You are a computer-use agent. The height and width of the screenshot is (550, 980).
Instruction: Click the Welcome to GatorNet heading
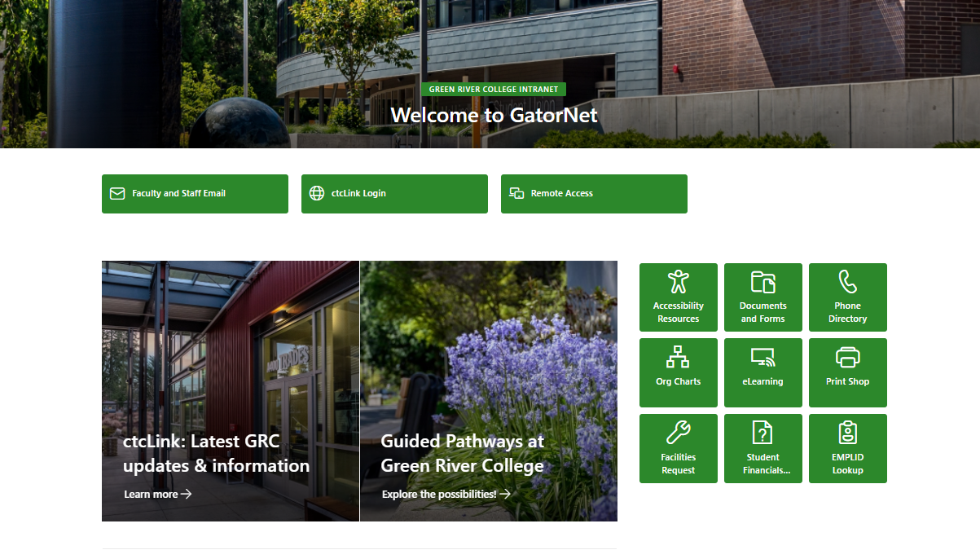[x=494, y=115]
